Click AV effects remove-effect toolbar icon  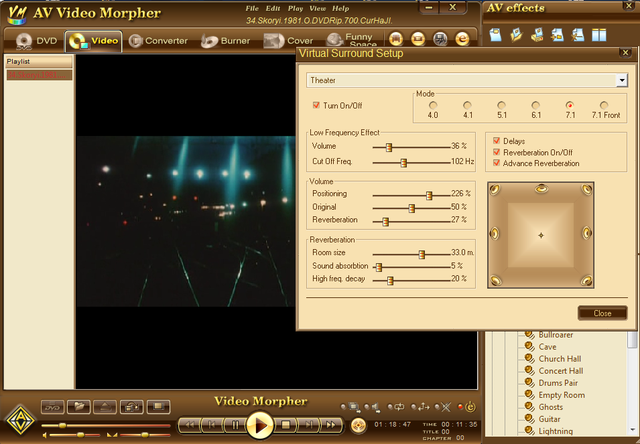[578, 35]
